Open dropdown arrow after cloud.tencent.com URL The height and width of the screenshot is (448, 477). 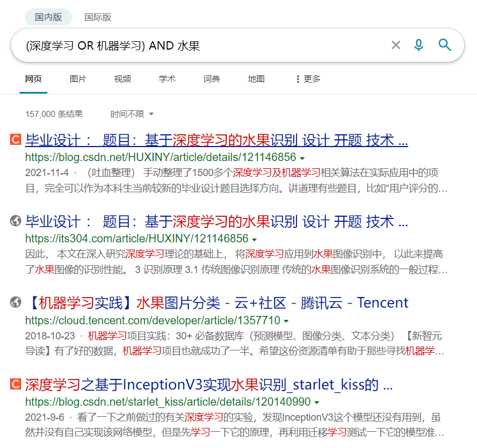(x=286, y=321)
